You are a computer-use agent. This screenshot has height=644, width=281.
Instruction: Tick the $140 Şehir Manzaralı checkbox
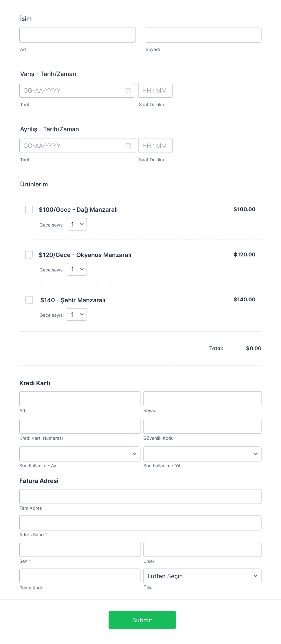(x=29, y=300)
